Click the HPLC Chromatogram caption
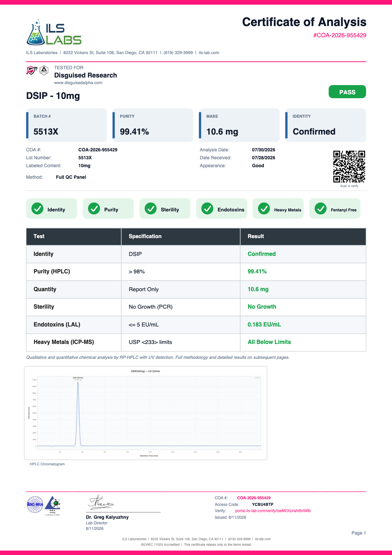This screenshot has height=555, width=392. (x=47, y=464)
